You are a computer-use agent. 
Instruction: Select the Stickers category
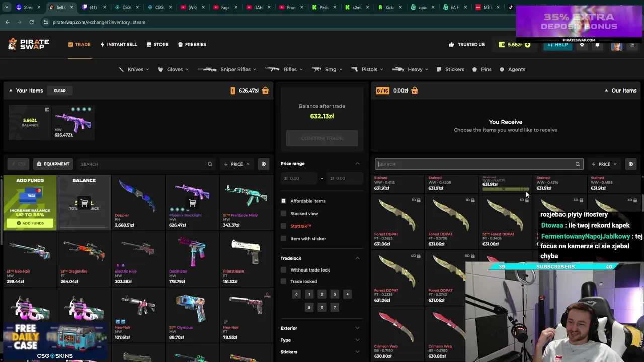coord(450,69)
